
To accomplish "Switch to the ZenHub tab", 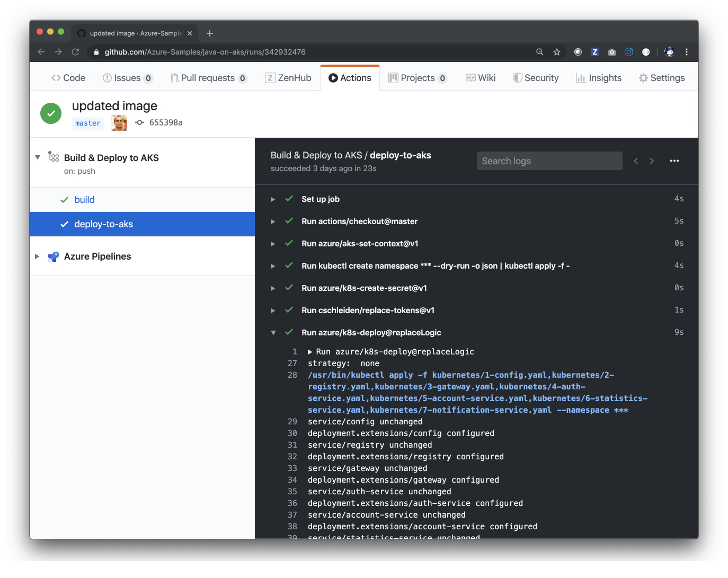I will (x=288, y=78).
